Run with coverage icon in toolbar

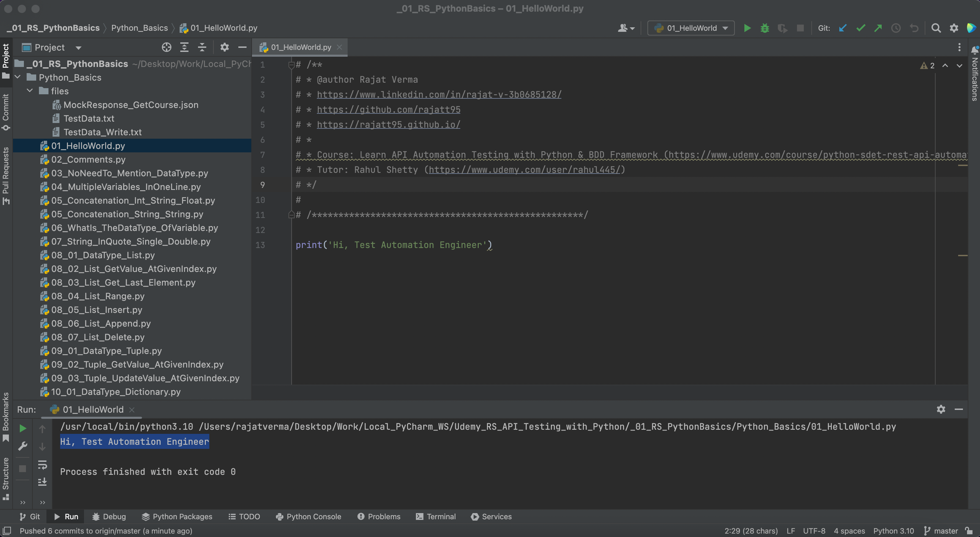[x=782, y=28]
